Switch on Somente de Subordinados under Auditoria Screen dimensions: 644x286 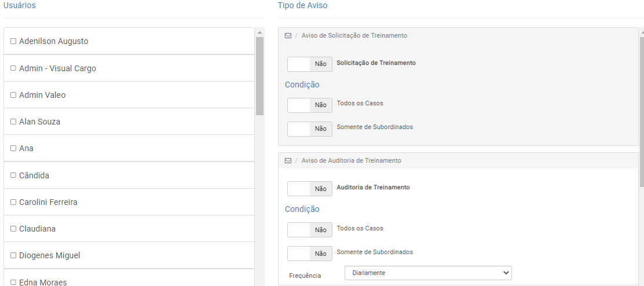coord(310,254)
